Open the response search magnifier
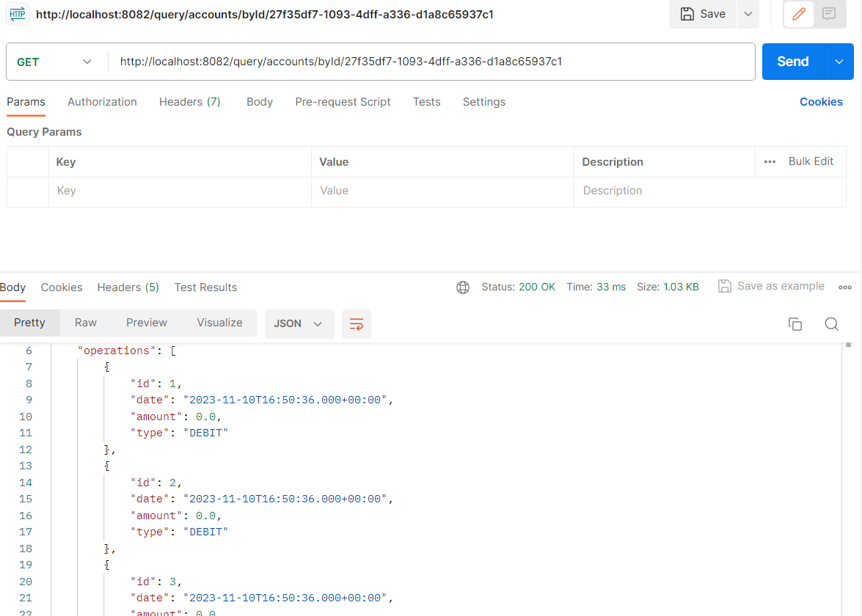 point(831,323)
